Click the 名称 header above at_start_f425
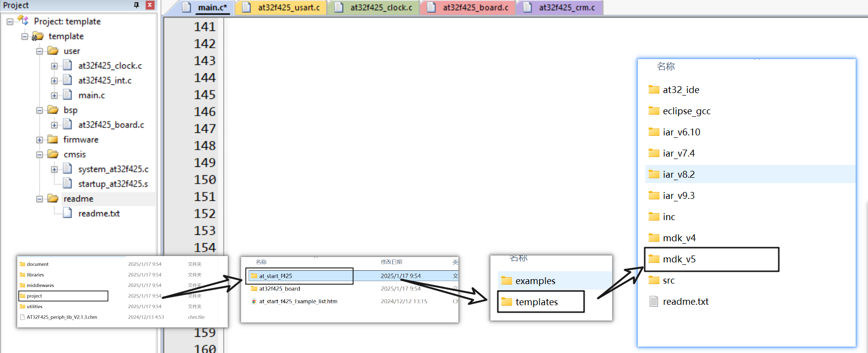Viewport: 868px width, 353px height. coord(261,262)
